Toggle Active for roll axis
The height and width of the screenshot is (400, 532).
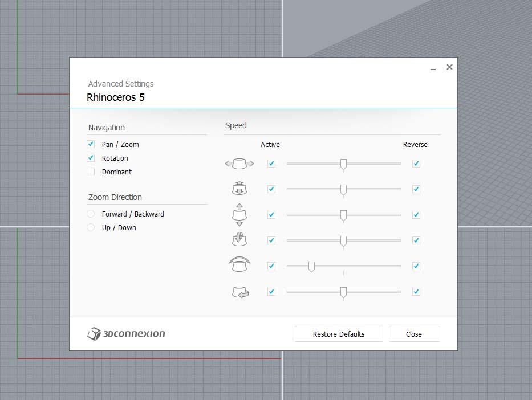[x=271, y=266]
